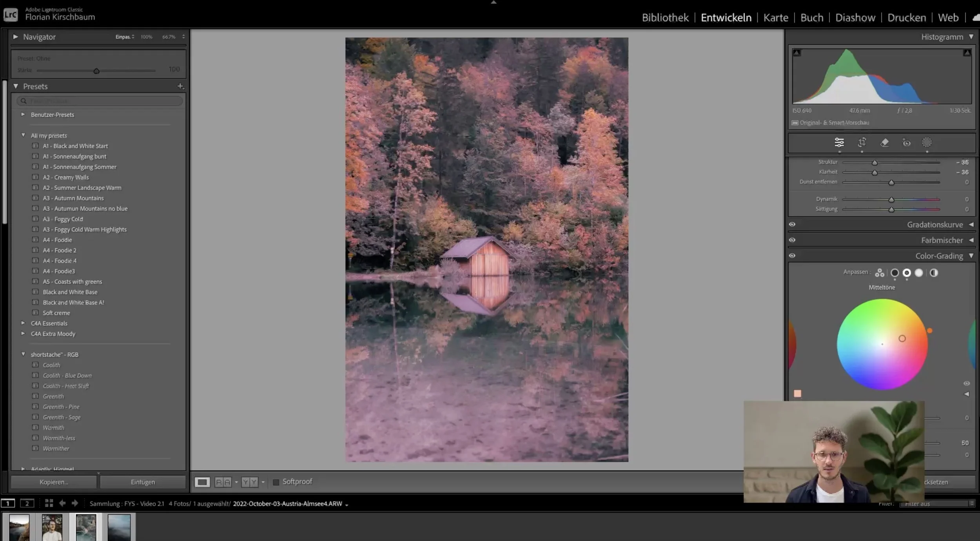Show three-way Color Grading wheels view

click(880, 273)
